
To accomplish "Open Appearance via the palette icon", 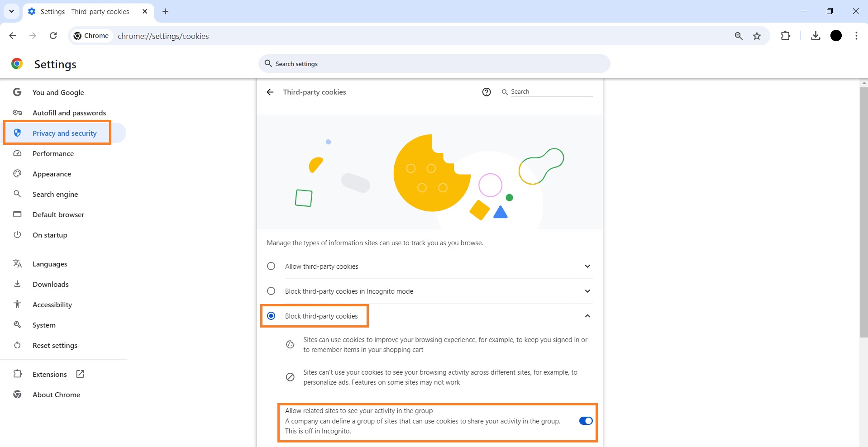I will click(x=17, y=174).
